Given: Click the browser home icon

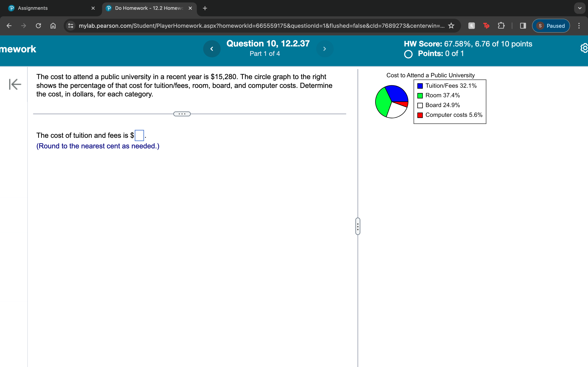Looking at the screenshot, I should pos(53,26).
